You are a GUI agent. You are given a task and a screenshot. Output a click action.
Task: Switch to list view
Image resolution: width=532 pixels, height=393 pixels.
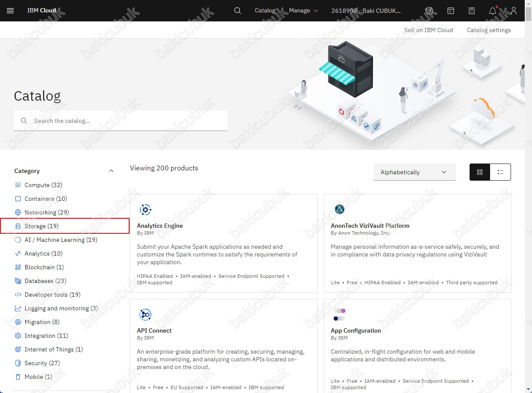tap(500, 172)
